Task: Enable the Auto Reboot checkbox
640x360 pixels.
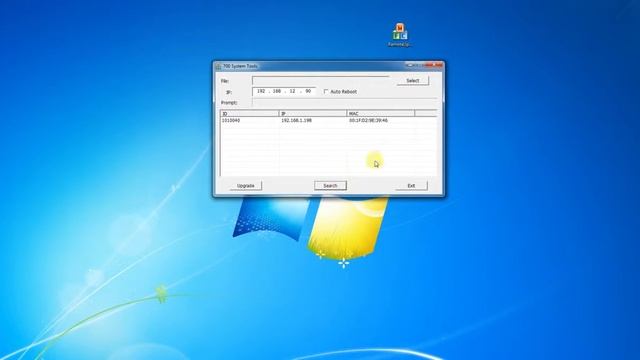Action: (x=326, y=91)
